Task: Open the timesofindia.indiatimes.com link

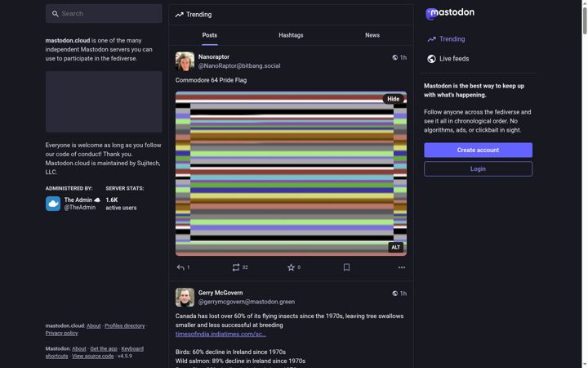Action: [x=220, y=334]
